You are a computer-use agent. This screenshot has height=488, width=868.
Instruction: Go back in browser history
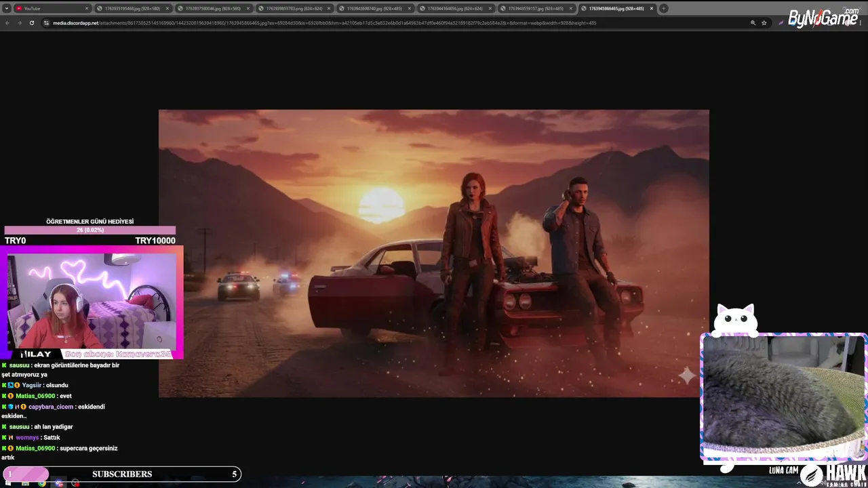(7, 22)
